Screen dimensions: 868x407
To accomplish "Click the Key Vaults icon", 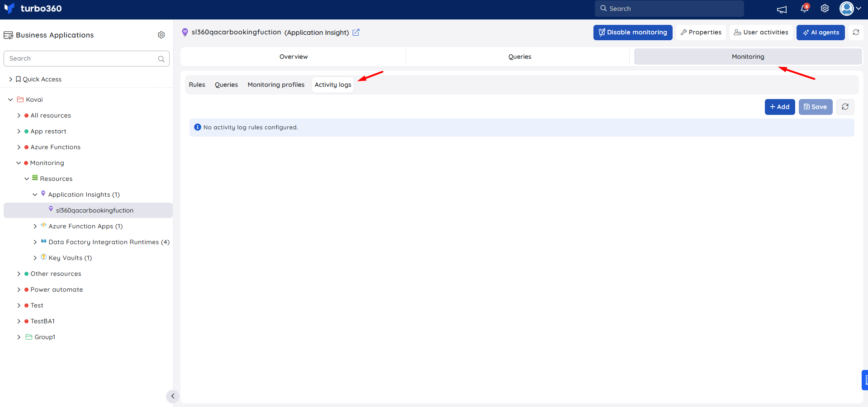I will click(44, 257).
